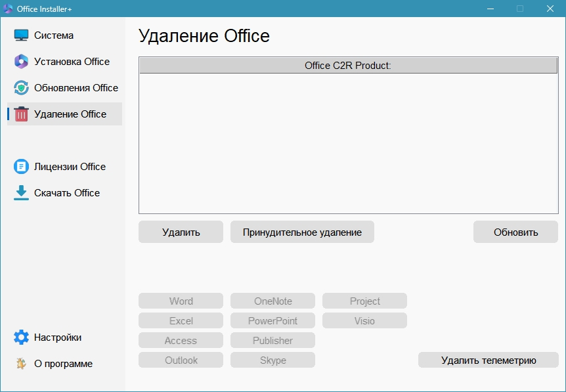Click Принудительное удаление button
The width and height of the screenshot is (566, 392).
pyautogui.click(x=302, y=232)
